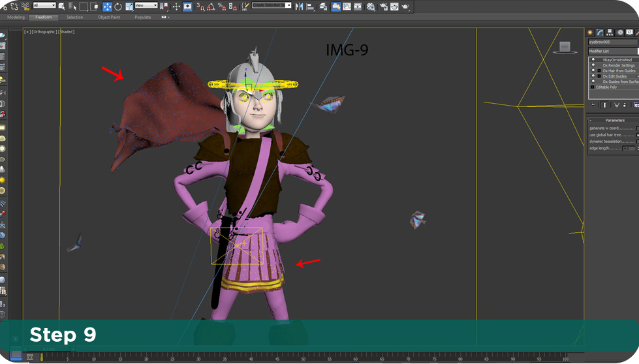The width and height of the screenshot is (639, 364).
Task: Activate the Rotate tool
Action: pos(118,7)
